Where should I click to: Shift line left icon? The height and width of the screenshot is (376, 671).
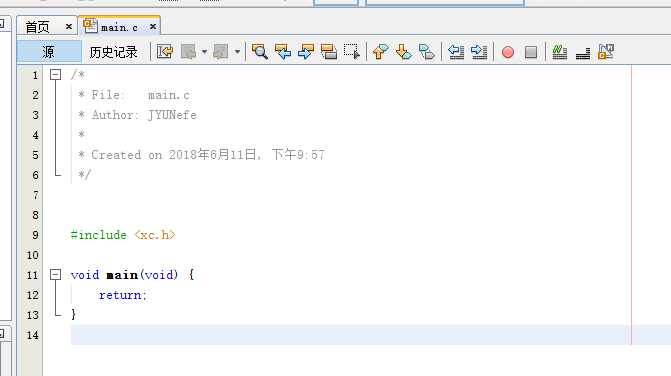456,52
